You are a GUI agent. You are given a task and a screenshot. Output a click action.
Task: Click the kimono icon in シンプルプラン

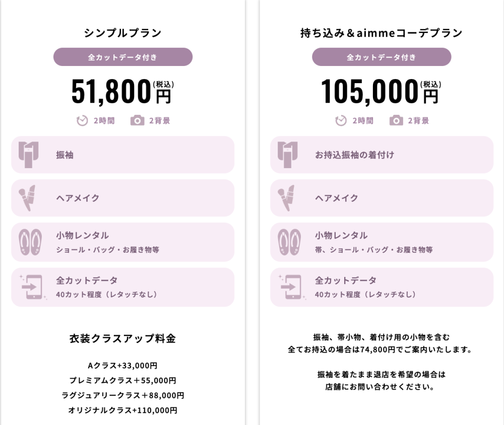pyautogui.click(x=29, y=155)
